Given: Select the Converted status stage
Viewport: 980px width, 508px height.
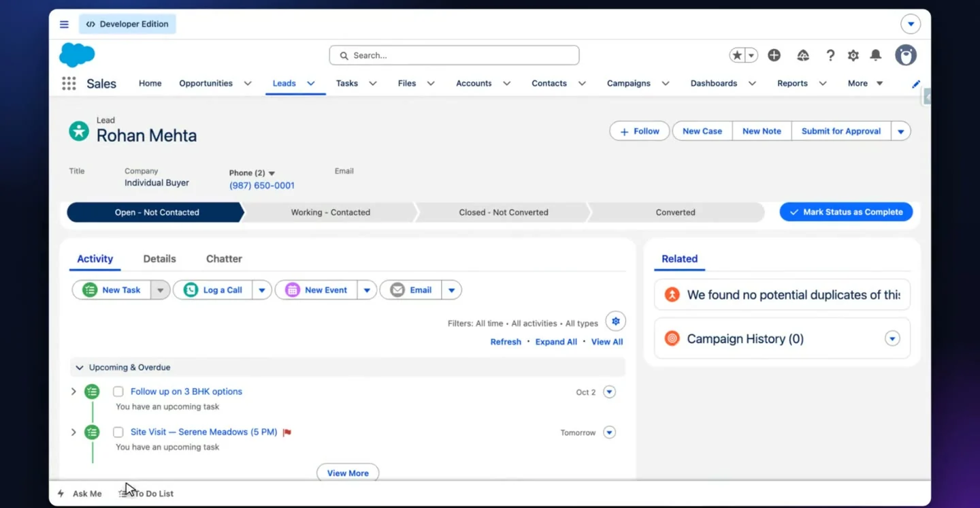Looking at the screenshot, I should click(675, 212).
